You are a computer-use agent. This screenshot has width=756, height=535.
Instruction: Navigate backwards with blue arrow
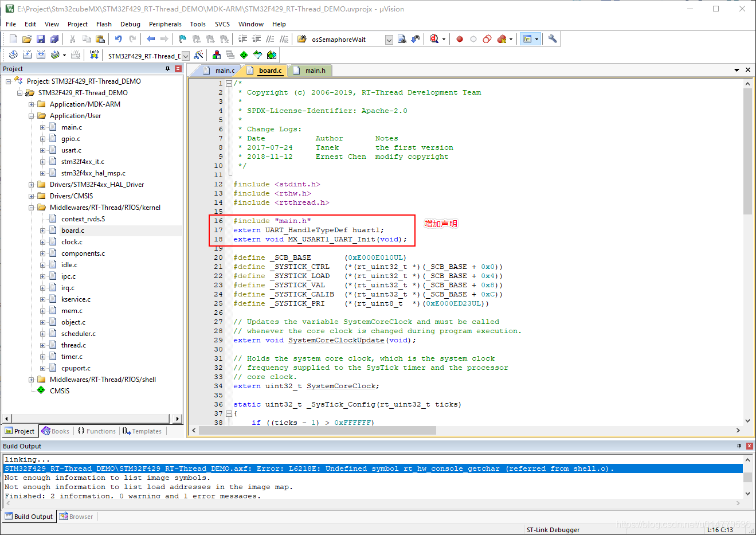coord(151,39)
